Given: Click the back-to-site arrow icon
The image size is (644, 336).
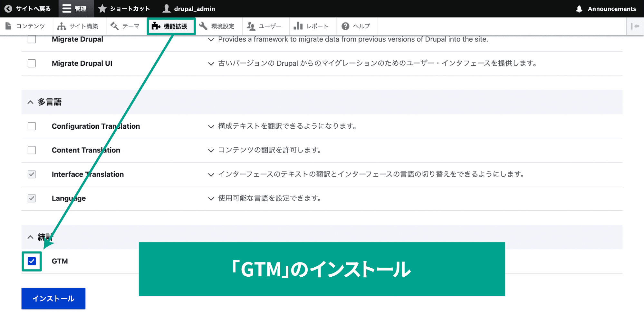Looking at the screenshot, I should pyautogui.click(x=8, y=9).
